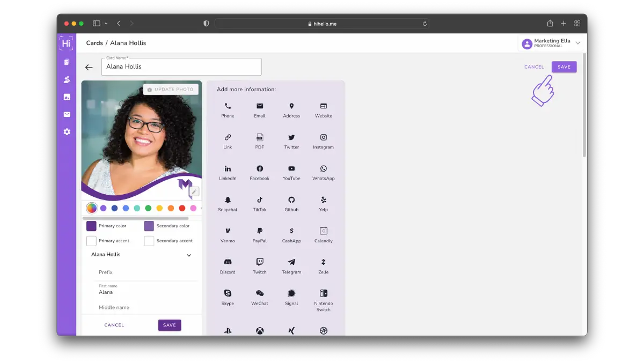
Task: Open Safari sidebar options dropdown
Action: (106, 24)
